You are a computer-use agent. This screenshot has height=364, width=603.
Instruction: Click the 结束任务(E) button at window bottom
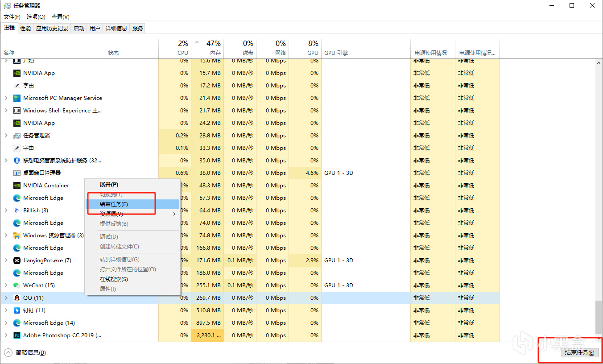pos(579,353)
